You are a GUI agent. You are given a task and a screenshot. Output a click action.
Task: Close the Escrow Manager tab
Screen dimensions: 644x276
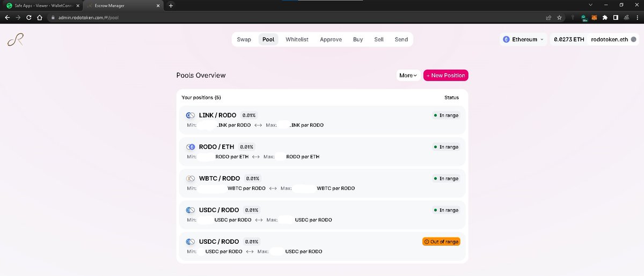pos(158,5)
